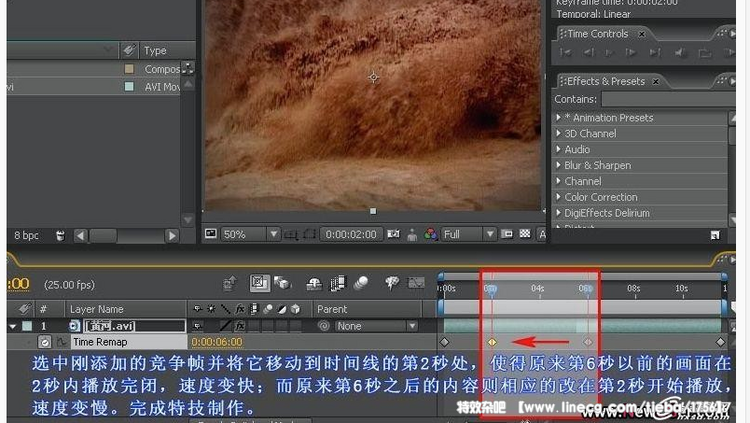Click the Layer Name column header
Viewport: 750px width, 423px height.
[97, 309]
